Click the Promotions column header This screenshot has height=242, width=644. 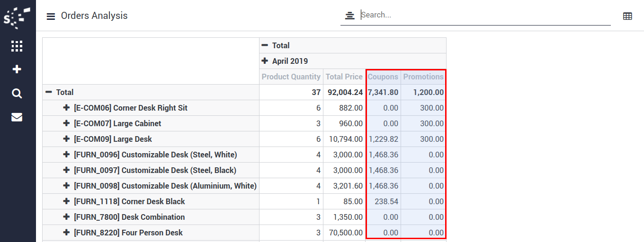(423, 77)
